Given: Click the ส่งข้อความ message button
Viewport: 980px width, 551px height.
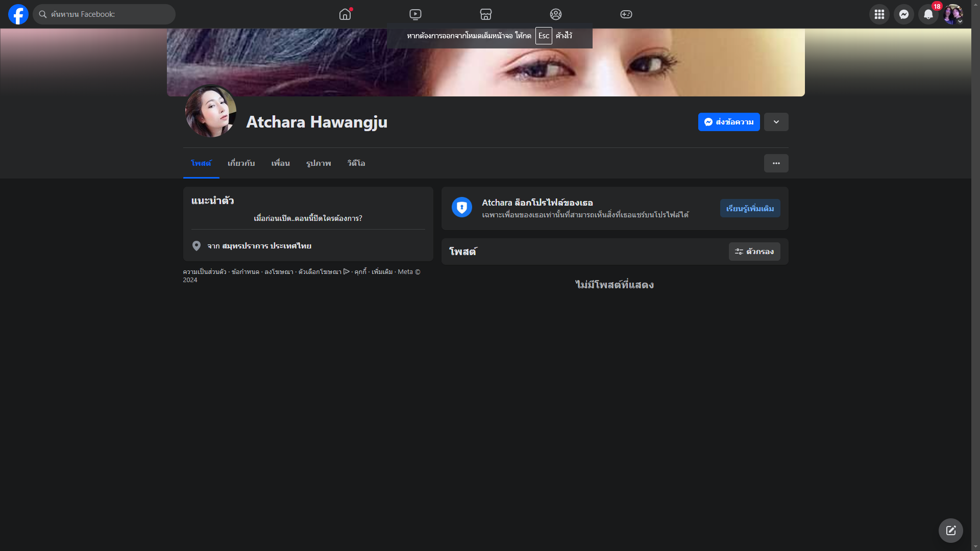Looking at the screenshot, I should coord(729,122).
